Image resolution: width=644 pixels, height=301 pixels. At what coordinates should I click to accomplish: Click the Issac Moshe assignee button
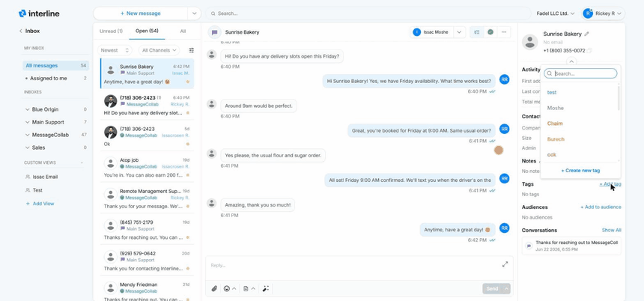tap(432, 32)
